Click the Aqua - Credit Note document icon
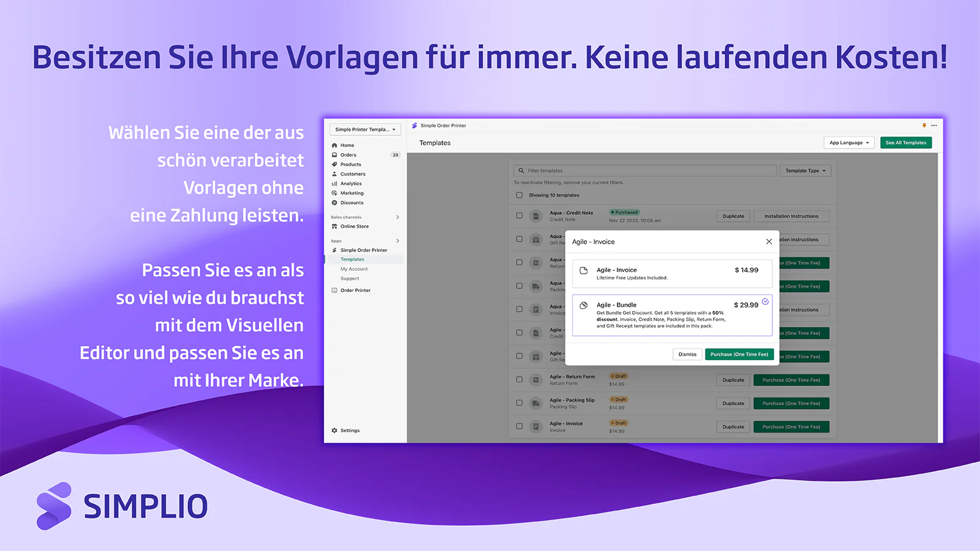980x551 pixels. (536, 216)
